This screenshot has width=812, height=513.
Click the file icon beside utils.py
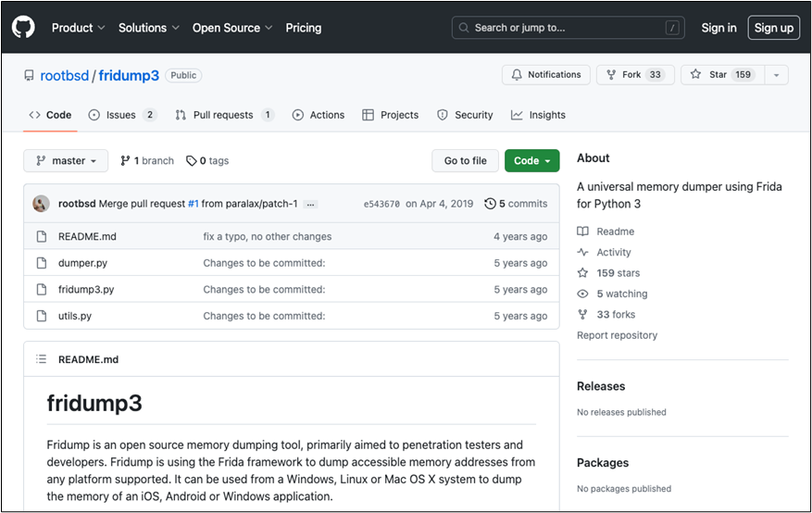[x=42, y=316]
